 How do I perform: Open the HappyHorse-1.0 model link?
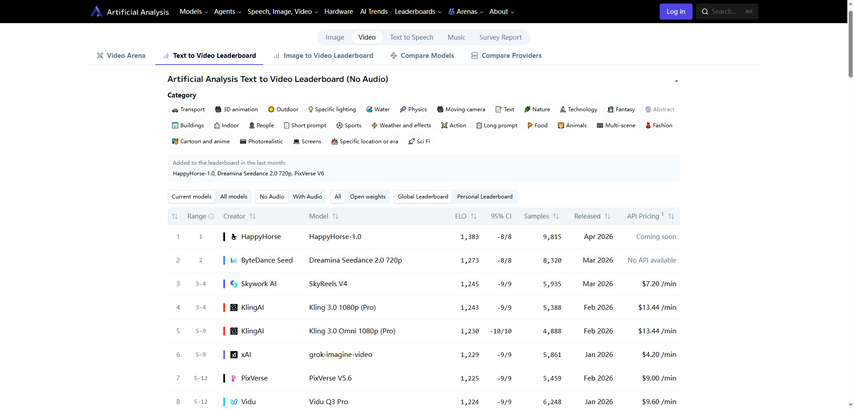coord(335,237)
